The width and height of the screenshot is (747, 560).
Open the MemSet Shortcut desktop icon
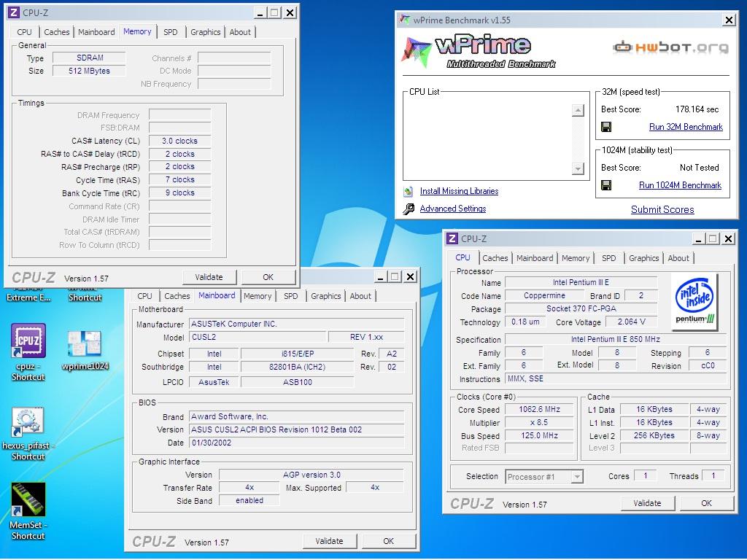pos(28,511)
